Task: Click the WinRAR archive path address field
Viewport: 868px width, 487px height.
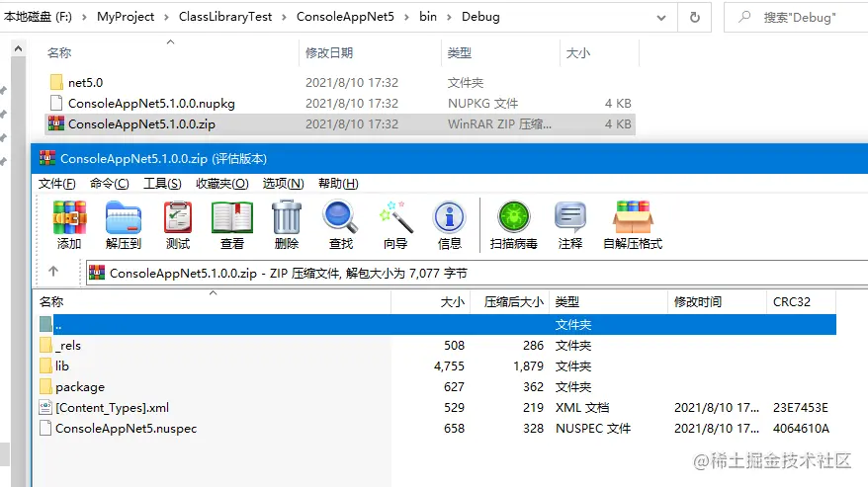Action: coord(477,273)
